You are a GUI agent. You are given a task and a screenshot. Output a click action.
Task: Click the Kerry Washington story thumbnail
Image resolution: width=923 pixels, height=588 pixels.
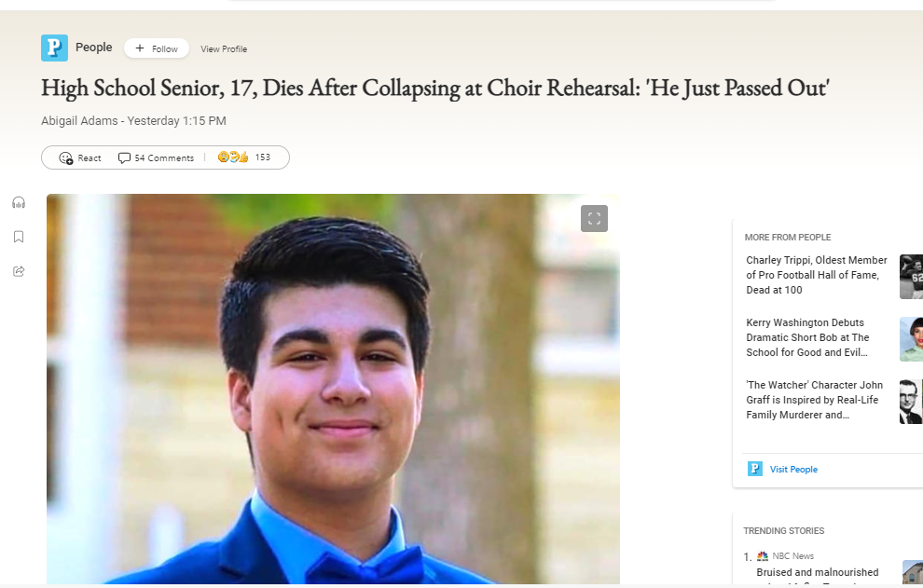pos(911,339)
